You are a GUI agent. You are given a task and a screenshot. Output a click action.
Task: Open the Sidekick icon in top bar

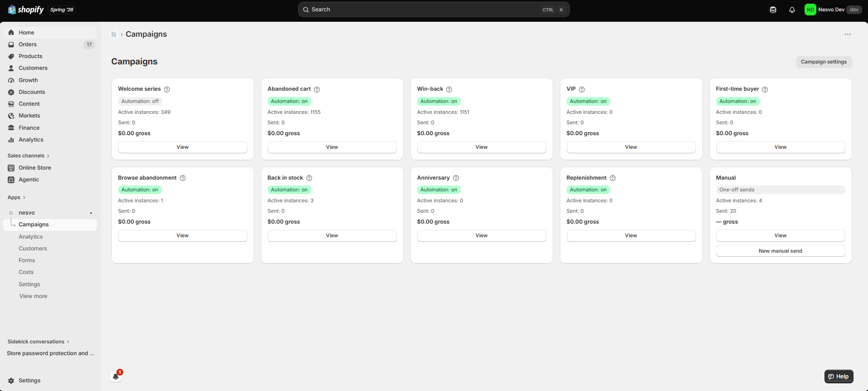(x=773, y=10)
